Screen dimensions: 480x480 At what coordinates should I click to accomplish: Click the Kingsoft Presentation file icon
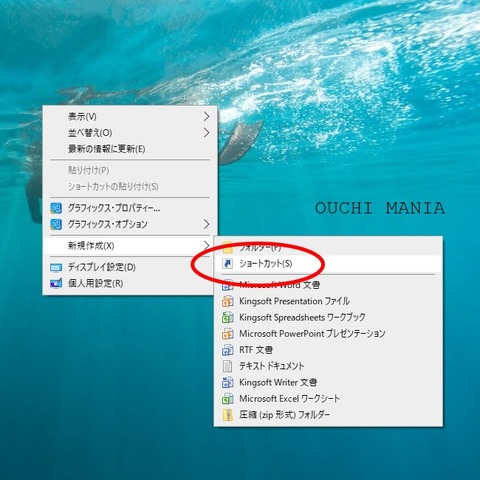[x=228, y=301]
